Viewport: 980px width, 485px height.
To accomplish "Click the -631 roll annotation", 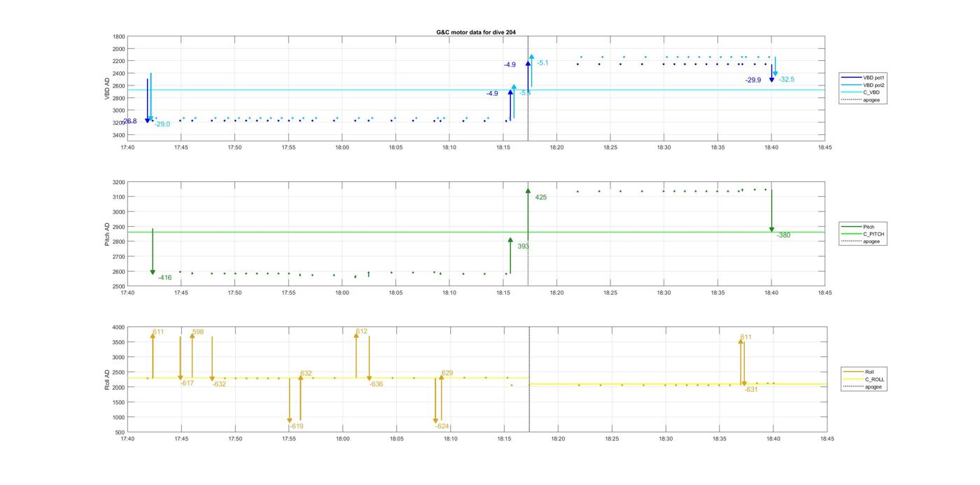I will 751,389.
